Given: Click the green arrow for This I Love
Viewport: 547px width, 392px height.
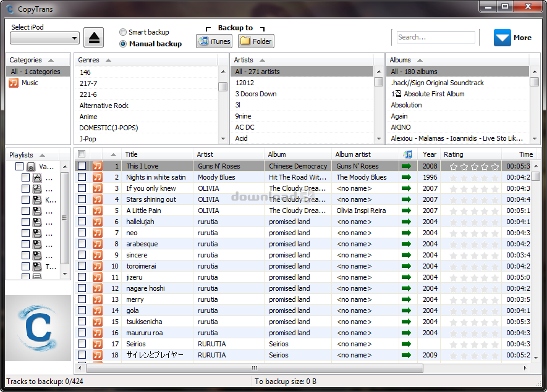Looking at the screenshot, I should pos(407,166).
